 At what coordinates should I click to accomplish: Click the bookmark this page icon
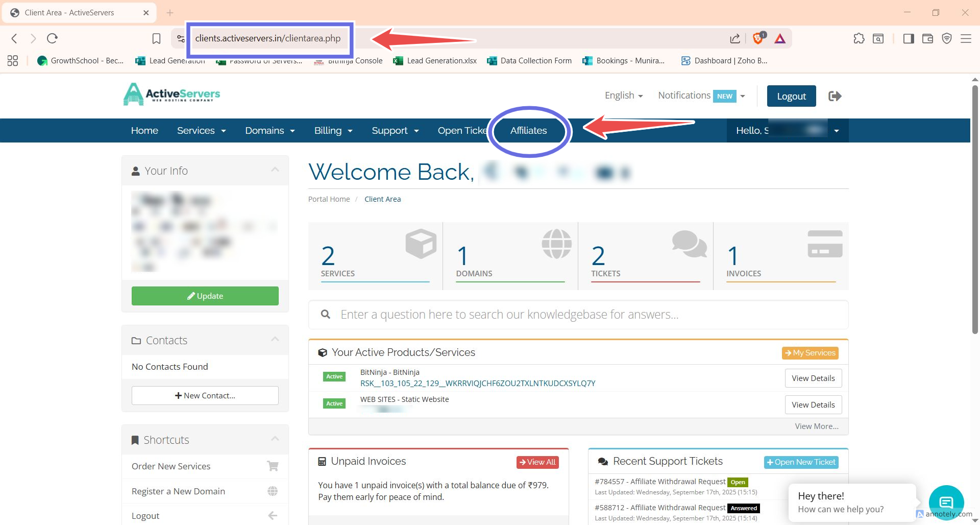(156, 38)
